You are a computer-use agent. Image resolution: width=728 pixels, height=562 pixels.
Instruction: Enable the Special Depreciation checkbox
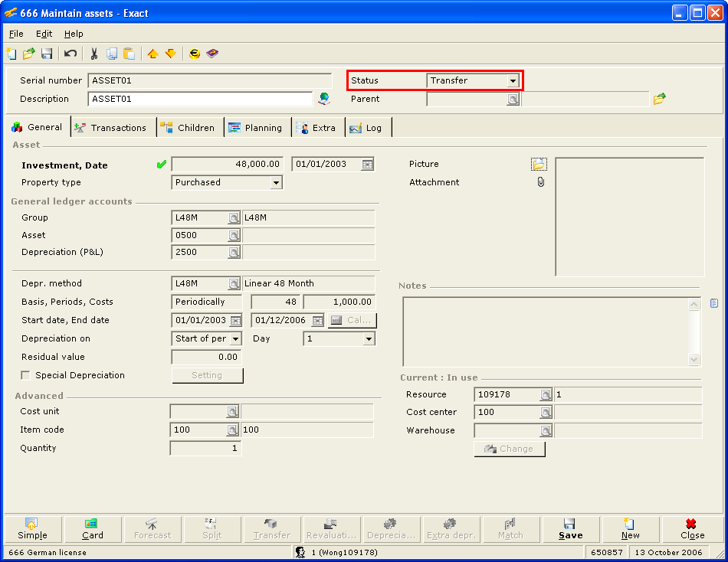click(26, 375)
